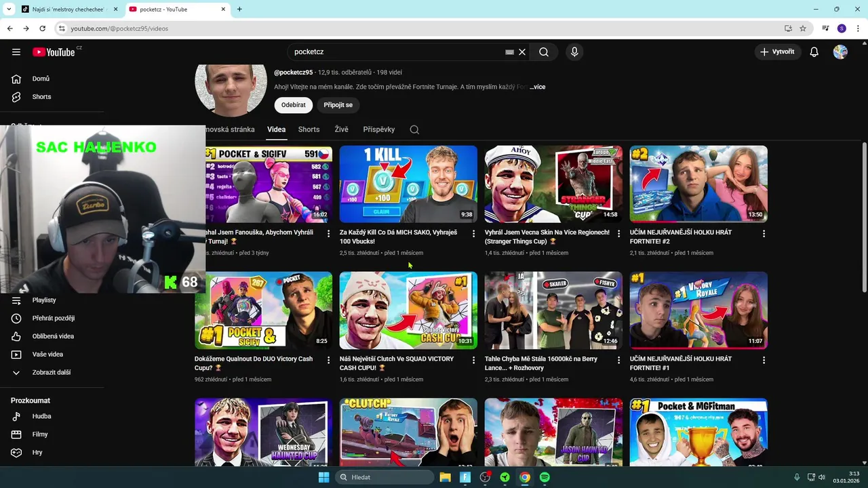Screen dimensions: 868x488
Task: Open options for Fanouška Abychom Vyhráli video
Action: coord(328,234)
